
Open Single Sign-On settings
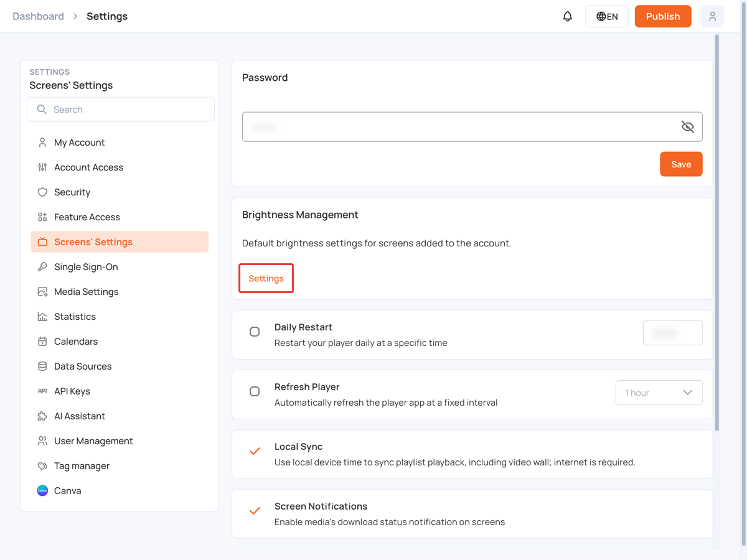[x=120, y=267]
